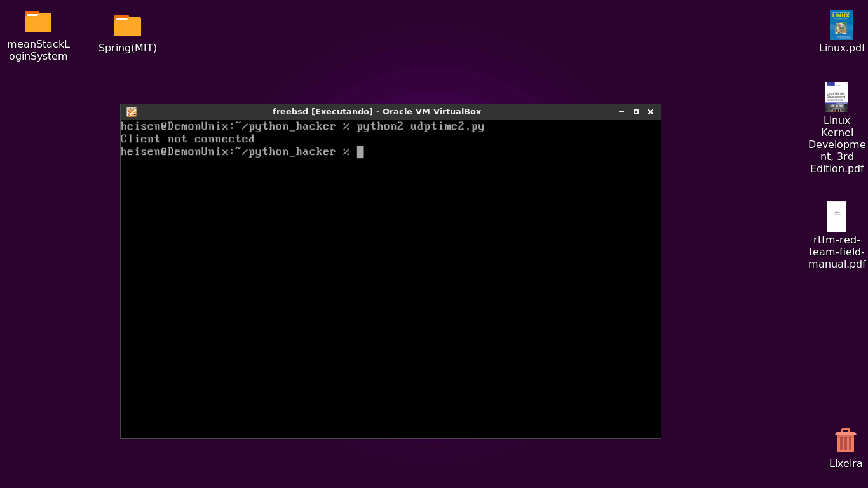Screen dimensions: 868x488
Task: Click the 'meanStackLoginSystem' label text
Action: pyautogui.click(x=38, y=50)
